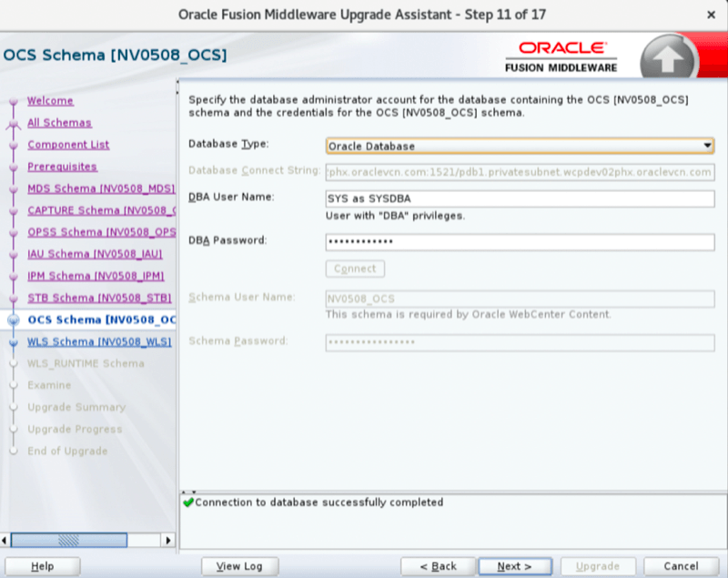Click the Connect button
This screenshot has height=578, width=728.
click(355, 269)
